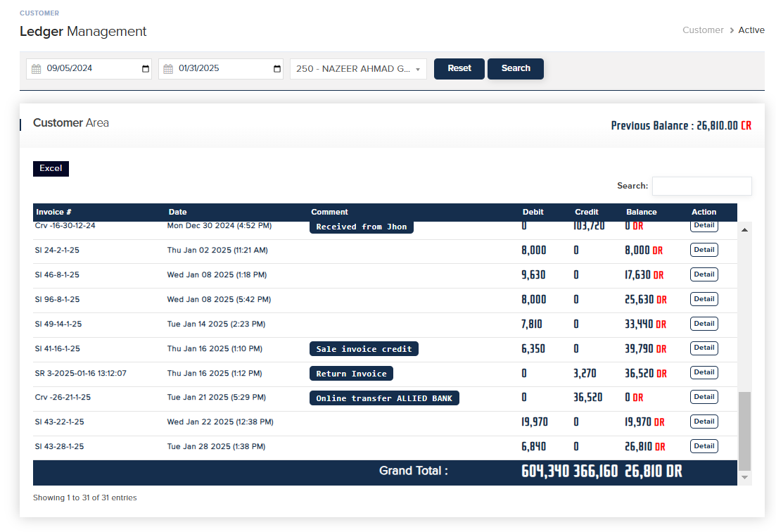Click the end date field 01/31/2025
The height and width of the screenshot is (532, 776).
[221, 69]
